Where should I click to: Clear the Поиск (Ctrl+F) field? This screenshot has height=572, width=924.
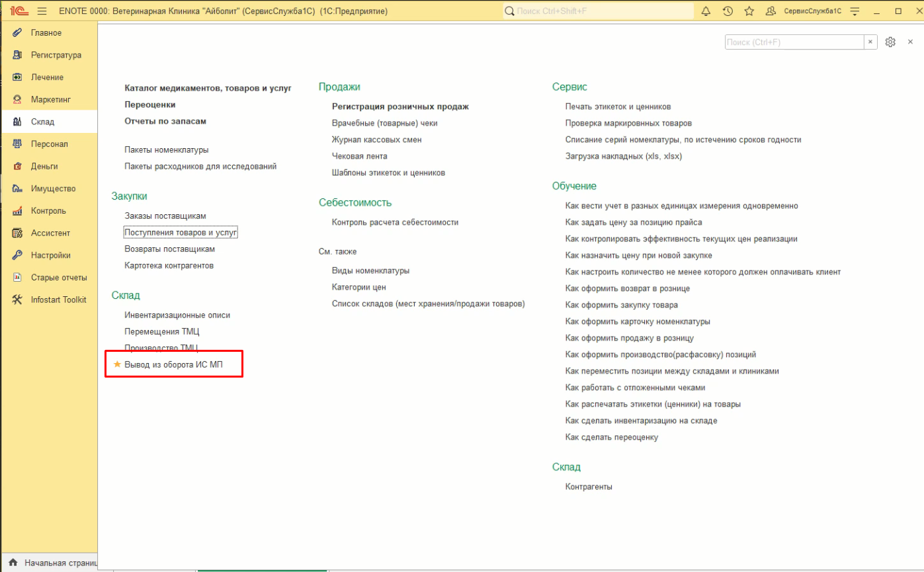tap(871, 42)
